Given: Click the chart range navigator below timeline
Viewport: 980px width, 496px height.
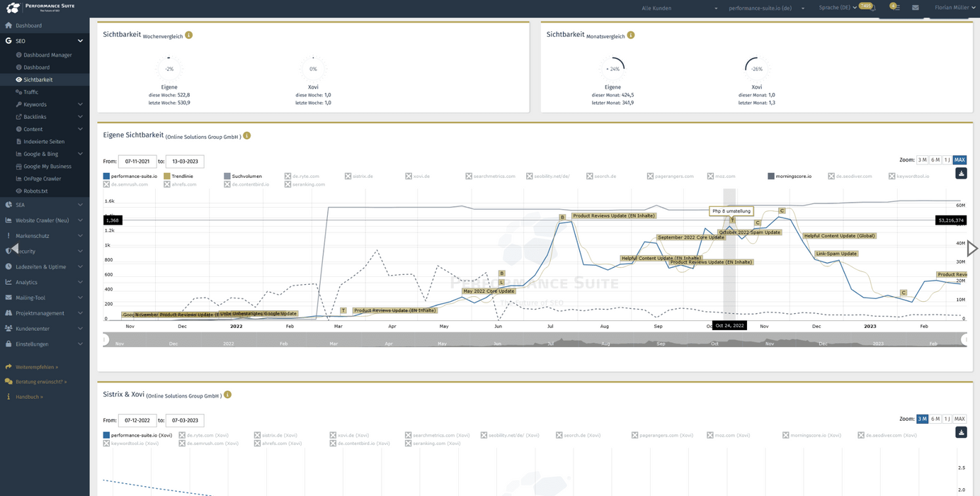Looking at the screenshot, I should 535,340.
